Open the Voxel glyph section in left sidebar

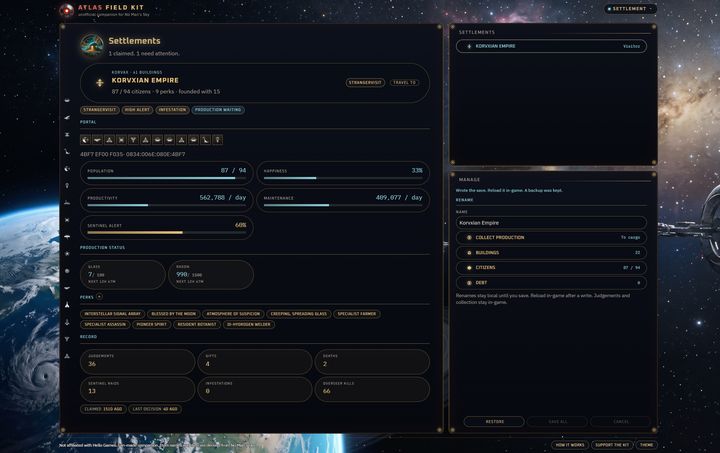pos(67,271)
